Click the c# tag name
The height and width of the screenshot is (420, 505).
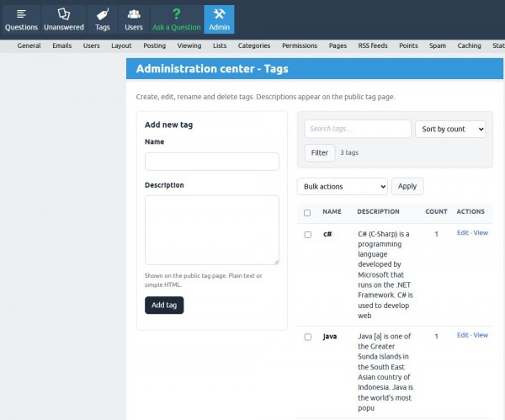(327, 234)
